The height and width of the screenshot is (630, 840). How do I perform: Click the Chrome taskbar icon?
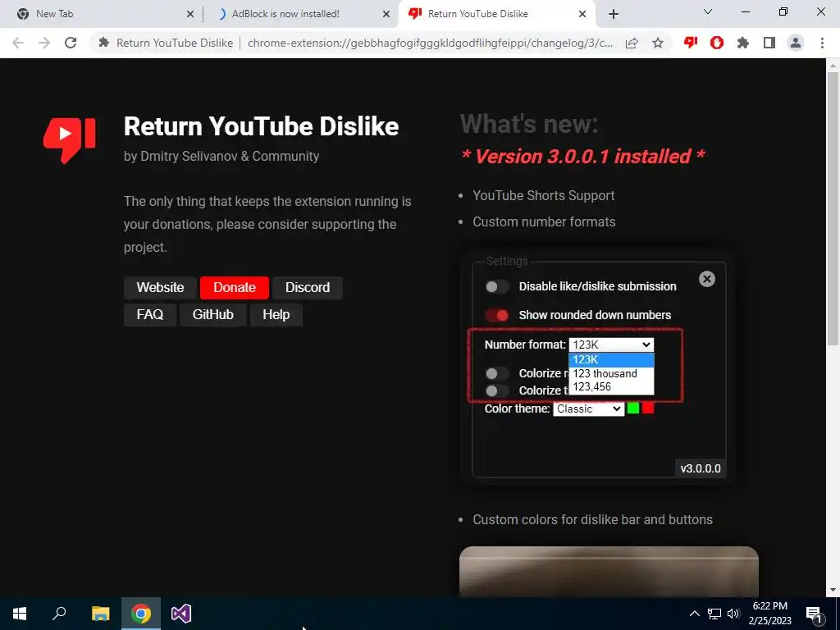[x=141, y=614]
